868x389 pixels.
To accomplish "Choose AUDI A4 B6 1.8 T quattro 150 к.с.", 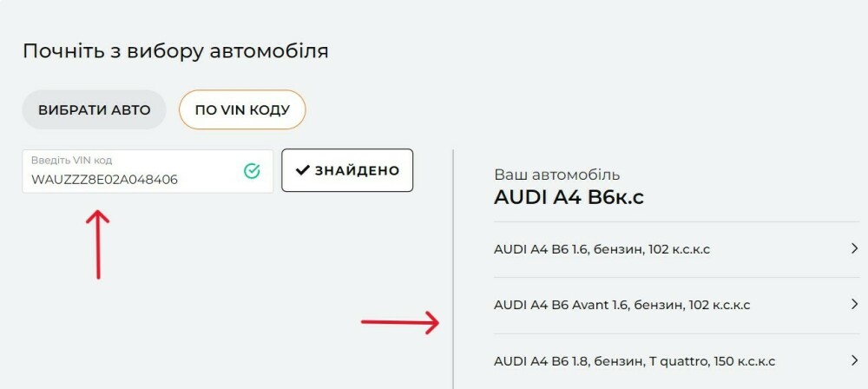I will 676,361.
